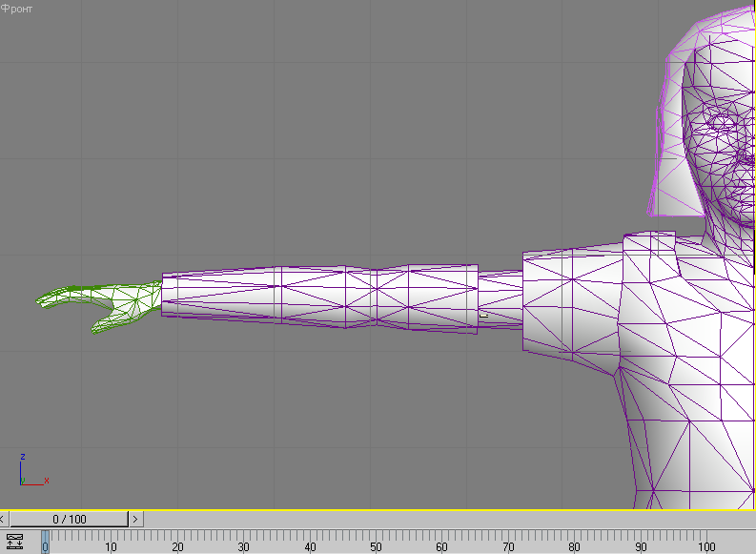Screen dimensions: 756x554
Task: Click frame 60 on the track bar
Action: pos(442,546)
